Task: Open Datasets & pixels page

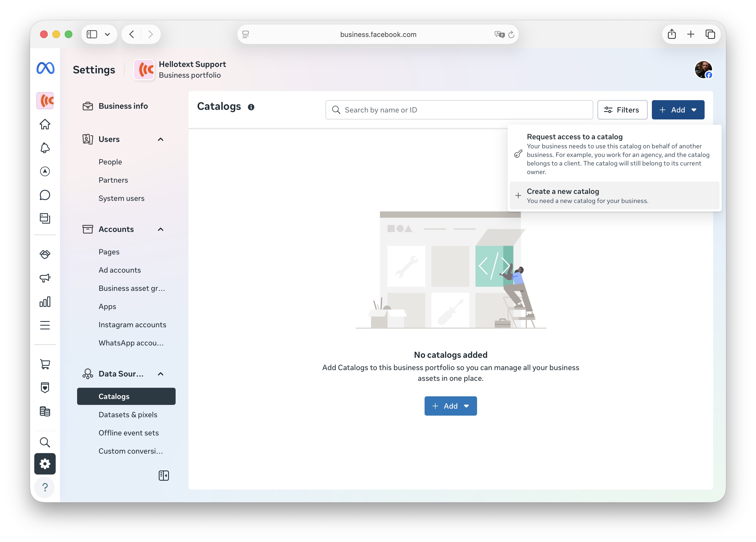Action: point(128,415)
